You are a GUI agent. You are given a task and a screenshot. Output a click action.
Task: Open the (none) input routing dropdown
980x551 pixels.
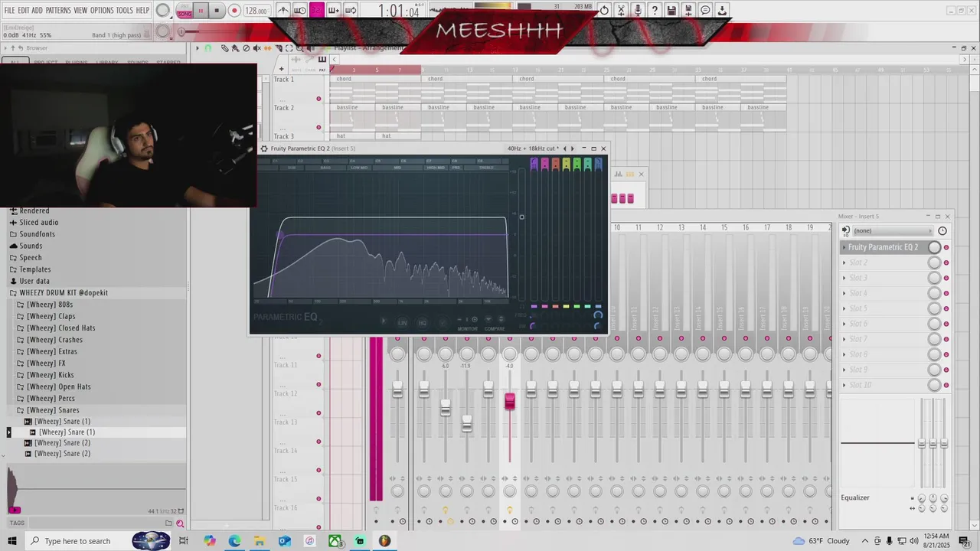pos(893,230)
